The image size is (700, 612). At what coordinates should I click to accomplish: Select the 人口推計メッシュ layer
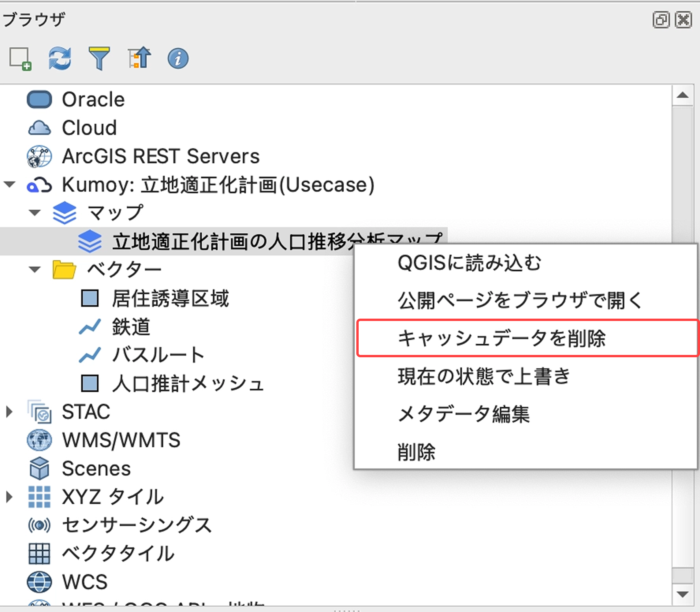click(188, 383)
